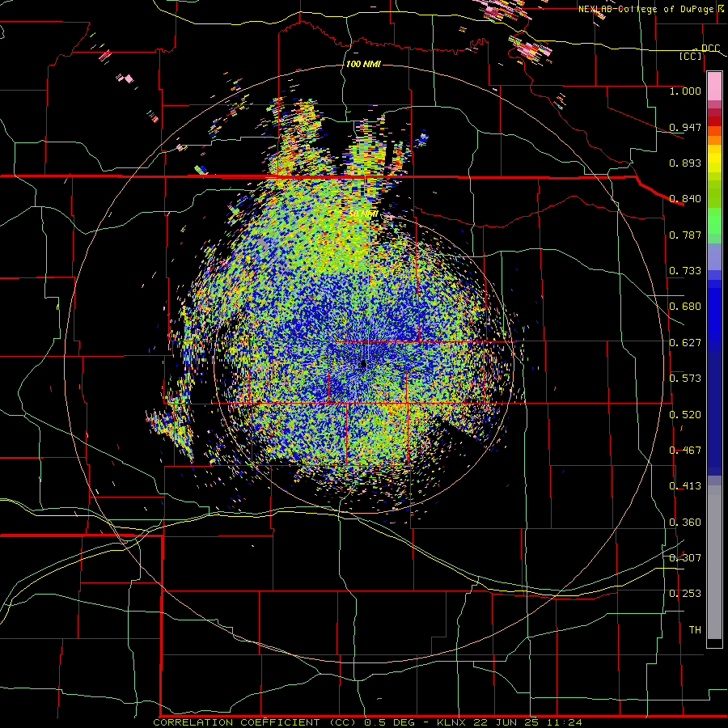
Task: Select the gray segment of color scale
Action: tap(714, 563)
